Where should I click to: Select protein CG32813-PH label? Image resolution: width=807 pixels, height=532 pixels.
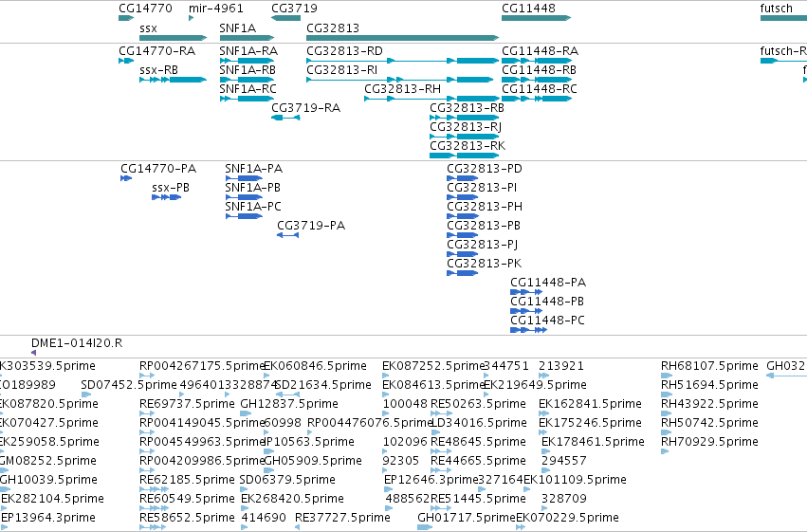485,207
